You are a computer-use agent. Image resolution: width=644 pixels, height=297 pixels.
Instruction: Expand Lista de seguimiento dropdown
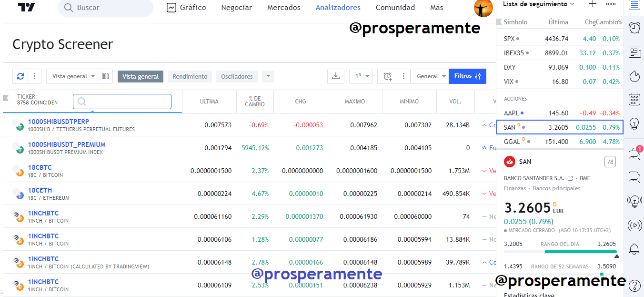[x=539, y=4]
